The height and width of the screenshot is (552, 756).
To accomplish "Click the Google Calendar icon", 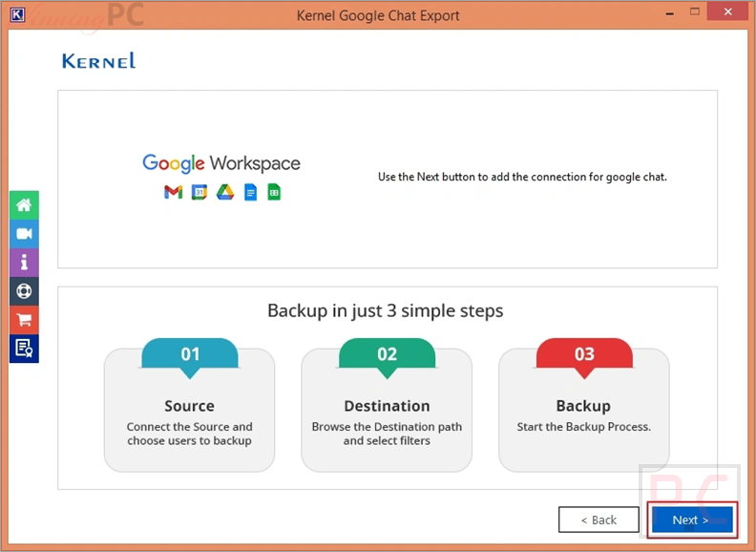I will (199, 192).
